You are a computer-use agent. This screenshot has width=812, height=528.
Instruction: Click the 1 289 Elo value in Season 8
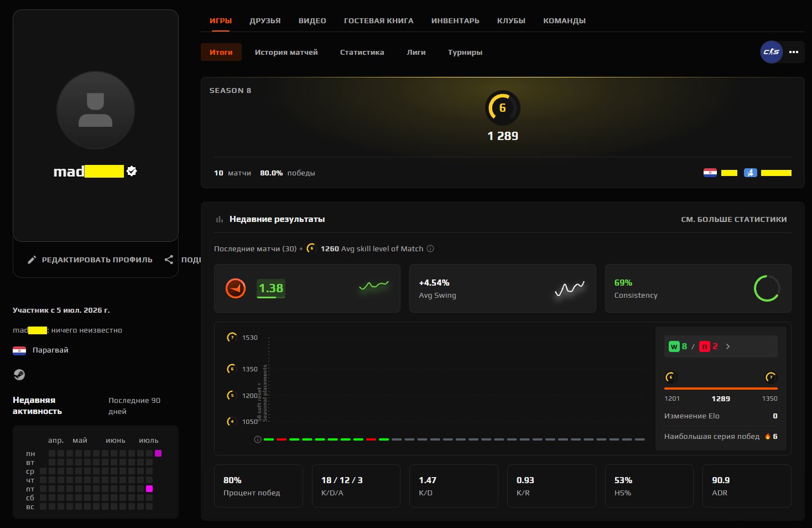[502, 136]
